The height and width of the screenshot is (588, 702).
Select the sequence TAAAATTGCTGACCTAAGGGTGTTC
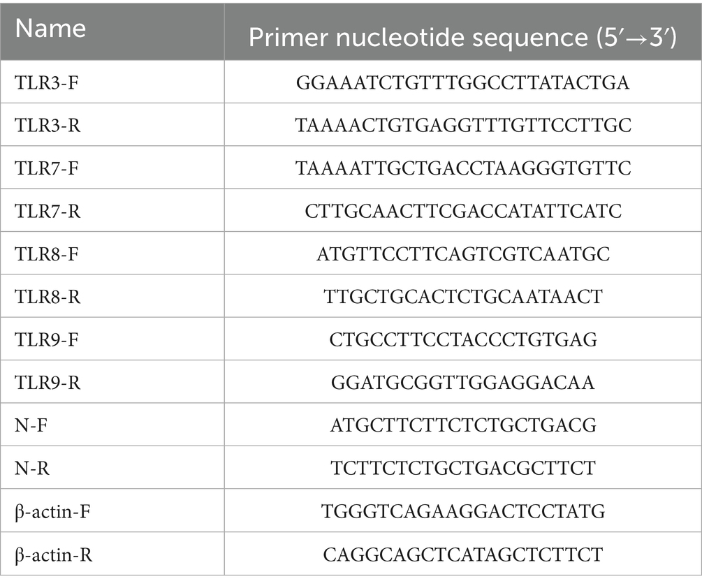(x=462, y=168)
